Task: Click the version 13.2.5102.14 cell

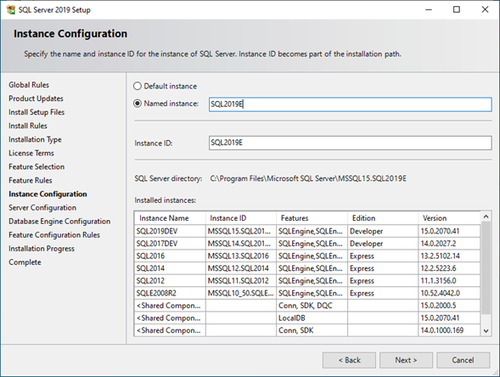Action: point(449,256)
